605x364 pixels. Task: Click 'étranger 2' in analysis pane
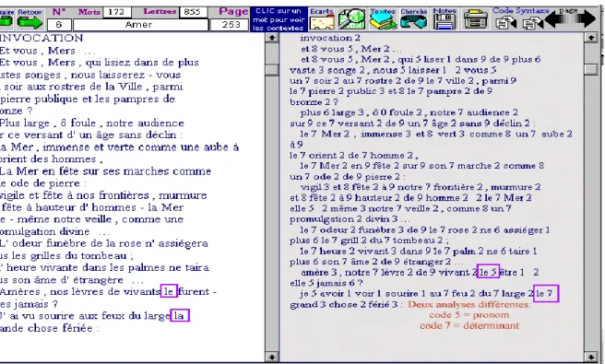tap(427, 262)
